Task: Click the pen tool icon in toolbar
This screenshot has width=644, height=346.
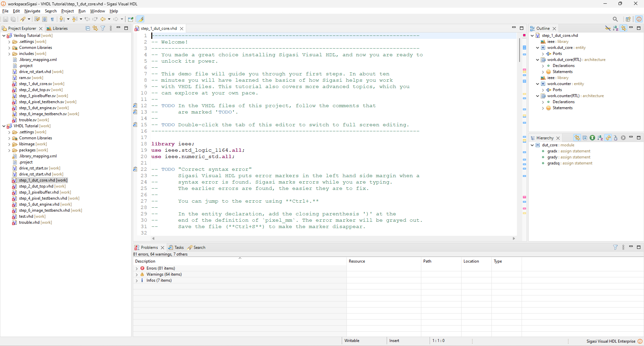Action: (23, 19)
